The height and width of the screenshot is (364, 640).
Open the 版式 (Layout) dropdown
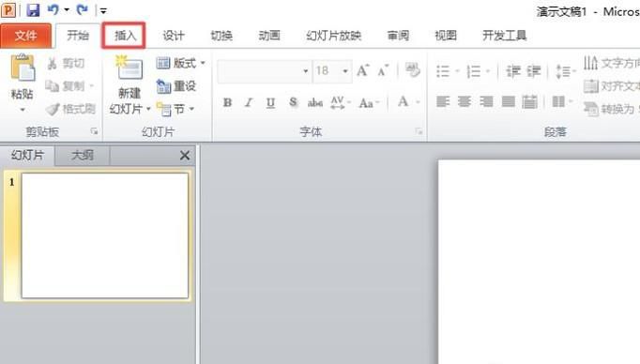[x=180, y=63]
